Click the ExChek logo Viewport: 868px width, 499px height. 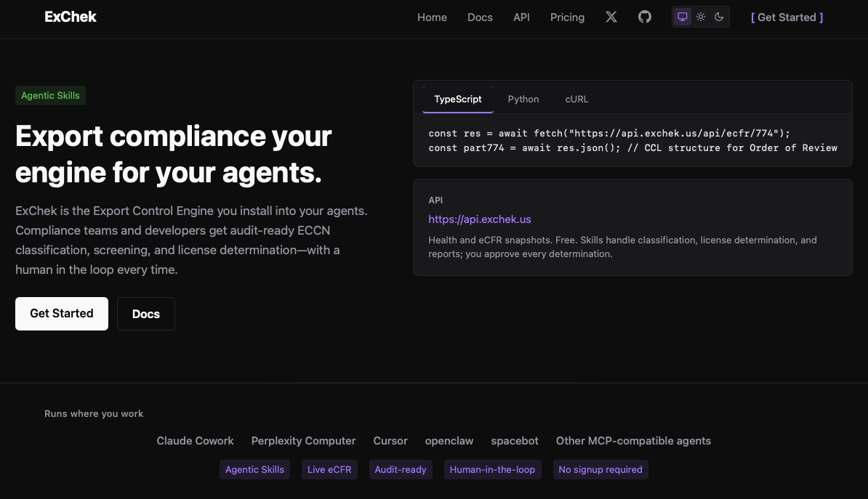[71, 17]
